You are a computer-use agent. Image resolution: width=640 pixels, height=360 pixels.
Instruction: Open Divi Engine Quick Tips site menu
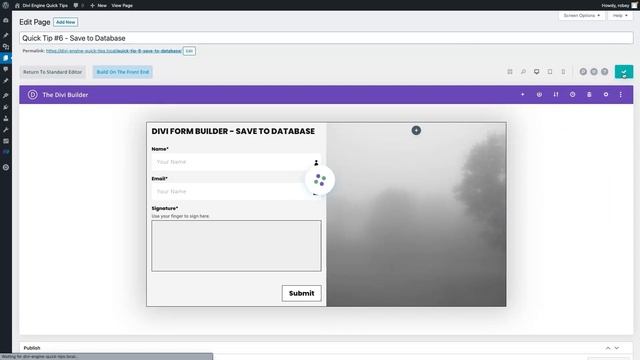click(x=41, y=5)
